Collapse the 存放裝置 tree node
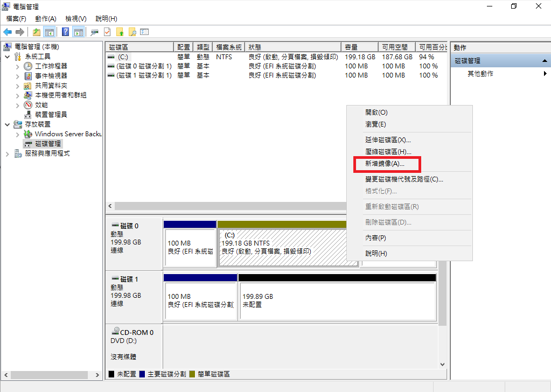 [x=8, y=124]
